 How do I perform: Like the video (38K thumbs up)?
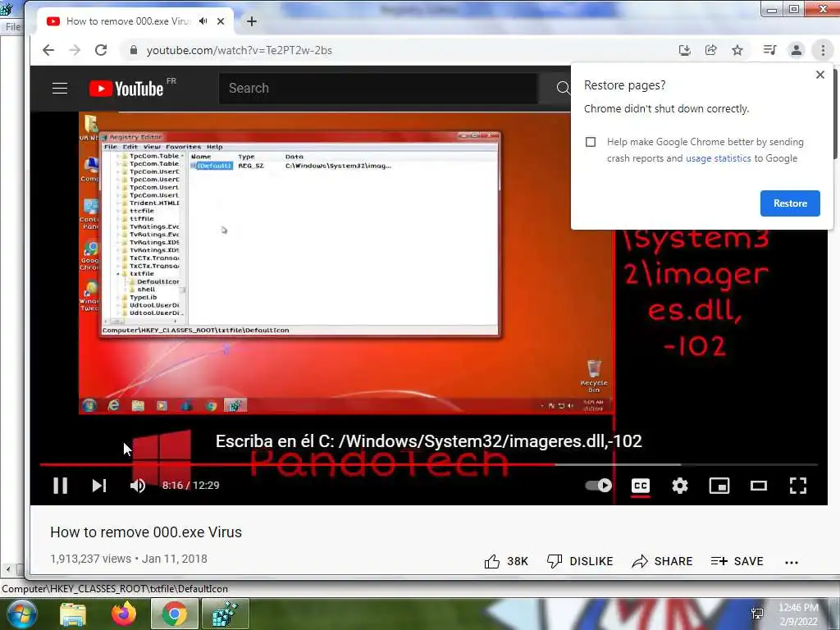(506, 561)
